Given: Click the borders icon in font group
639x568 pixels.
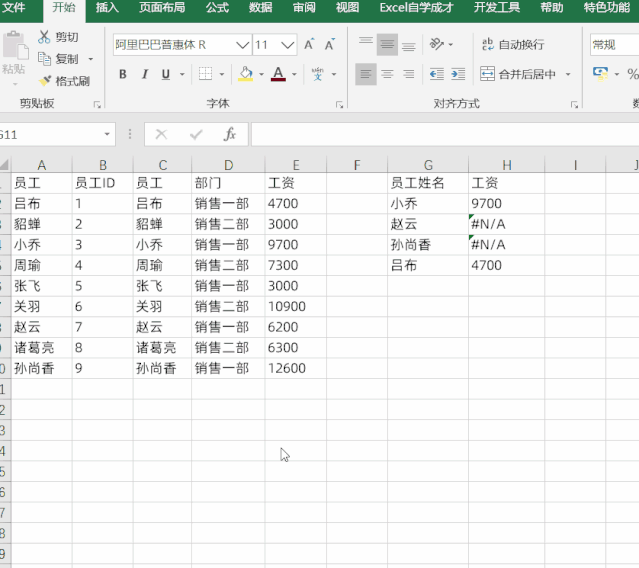Looking at the screenshot, I should pyautogui.click(x=205, y=74).
